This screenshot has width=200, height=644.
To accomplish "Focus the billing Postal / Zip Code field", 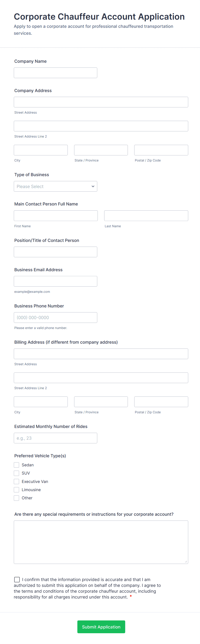I will click(x=161, y=402).
